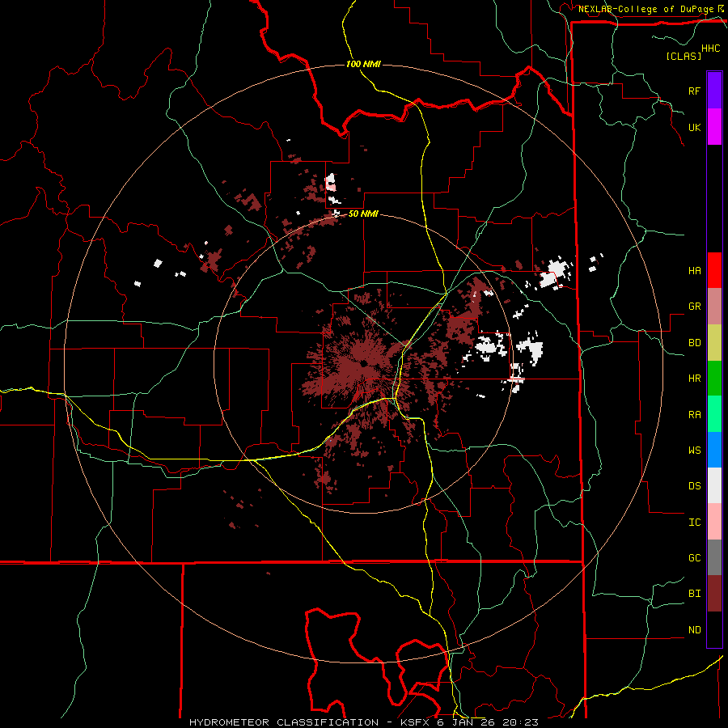728x728 pixels.
Task: Click the RF legend label
Action: [x=694, y=91]
